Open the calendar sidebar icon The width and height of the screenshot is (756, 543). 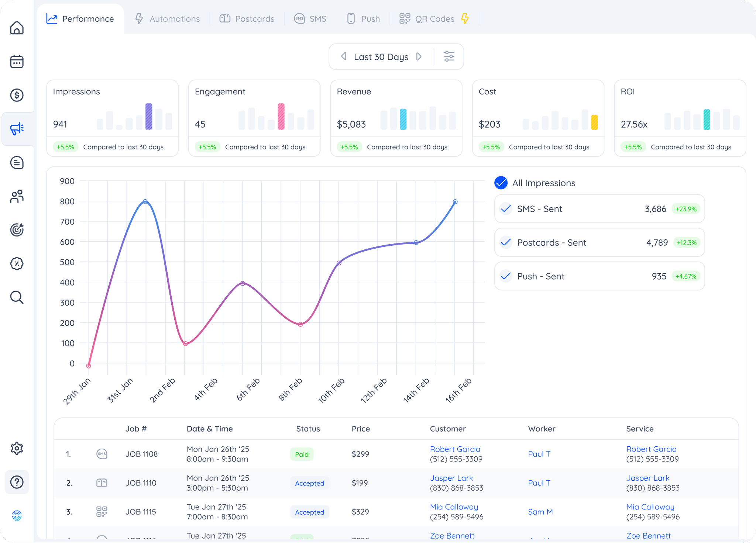17,62
